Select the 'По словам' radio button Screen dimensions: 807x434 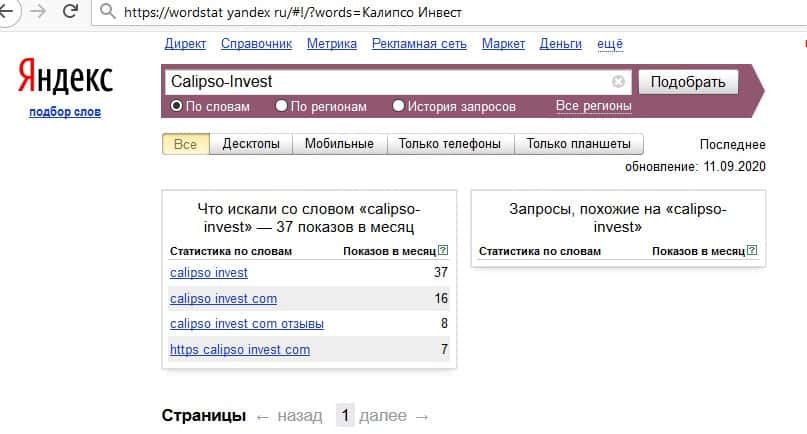click(x=176, y=106)
